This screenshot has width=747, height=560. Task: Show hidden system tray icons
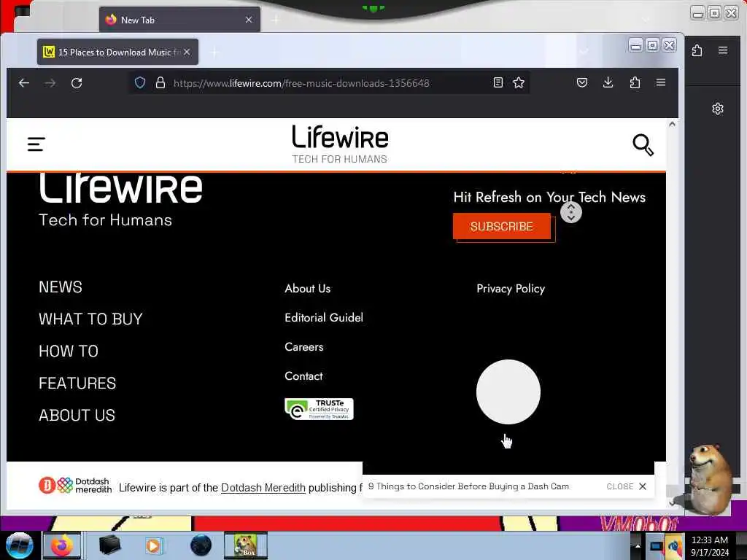tap(638, 545)
